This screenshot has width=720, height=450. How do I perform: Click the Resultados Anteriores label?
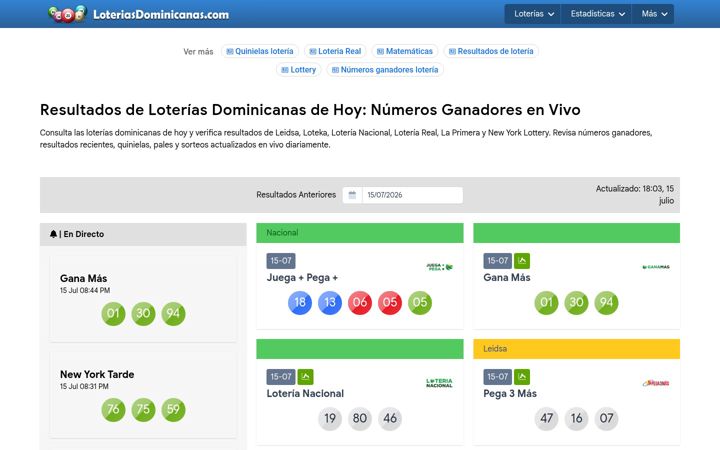(296, 195)
